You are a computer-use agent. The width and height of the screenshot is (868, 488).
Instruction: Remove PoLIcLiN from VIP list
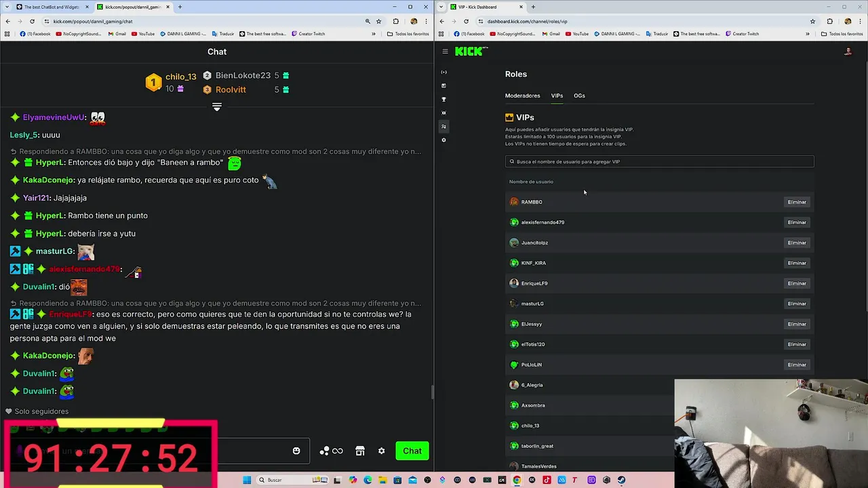(796, 365)
